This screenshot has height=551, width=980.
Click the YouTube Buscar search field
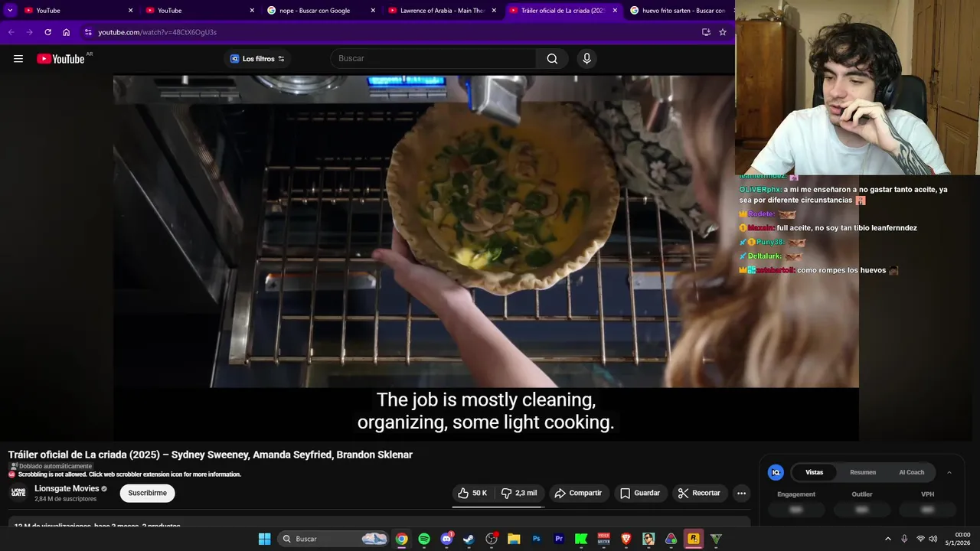click(x=433, y=59)
